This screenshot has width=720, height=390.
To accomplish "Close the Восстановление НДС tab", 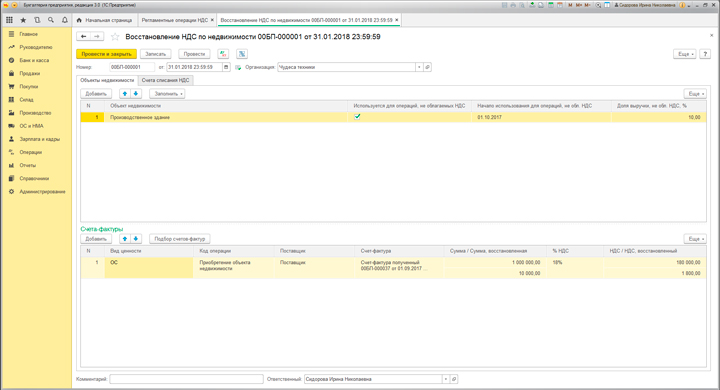I will [x=397, y=20].
